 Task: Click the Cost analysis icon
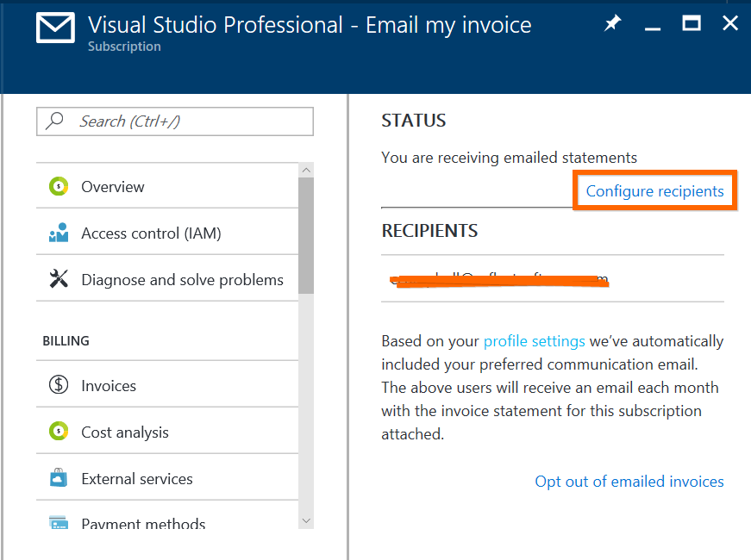pyautogui.click(x=59, y=432)
